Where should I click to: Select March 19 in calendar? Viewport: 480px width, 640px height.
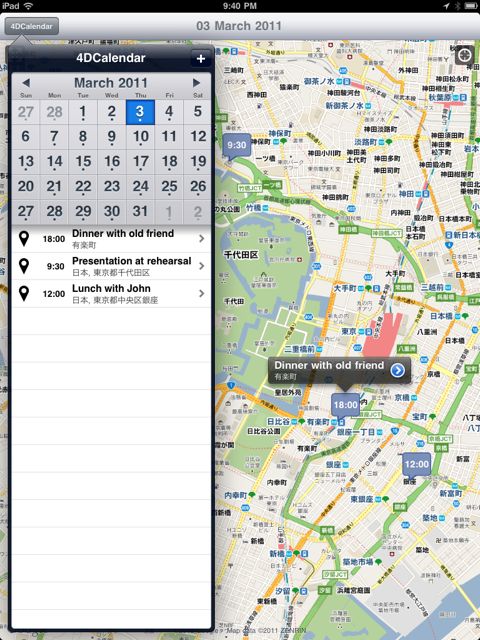pos(198,162)
